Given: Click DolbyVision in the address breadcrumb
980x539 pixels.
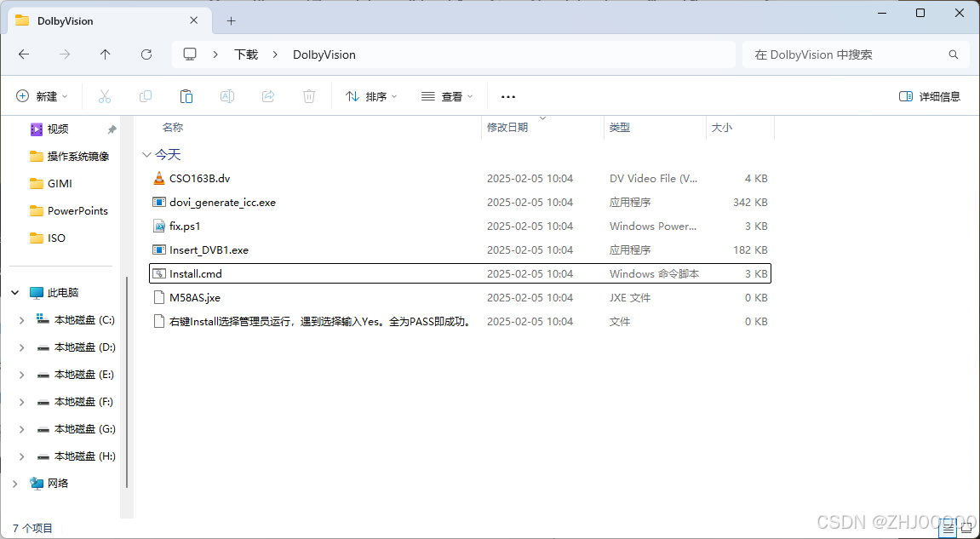Looking at the screenshot, I should pyautogui.click(x=324, y=54).
